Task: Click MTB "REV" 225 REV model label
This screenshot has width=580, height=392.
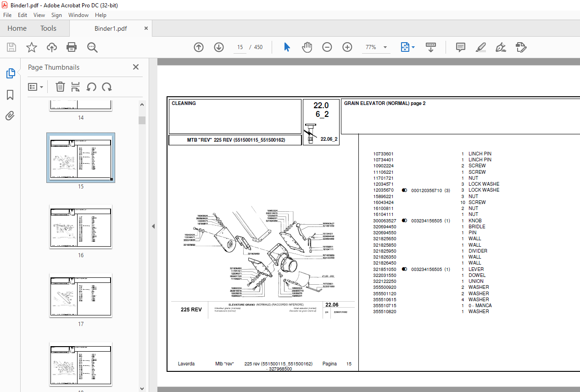Action: click(236, 140)
